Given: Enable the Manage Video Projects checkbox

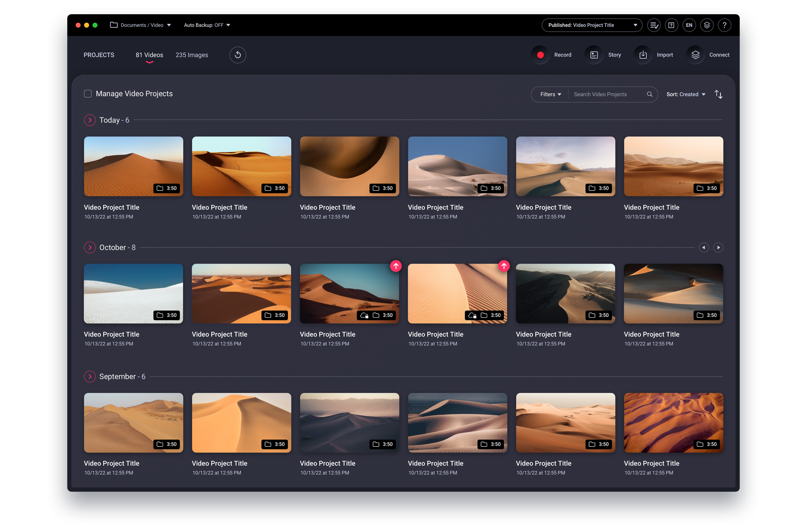Looking at the screenshot, I should [x=88, y=93].
